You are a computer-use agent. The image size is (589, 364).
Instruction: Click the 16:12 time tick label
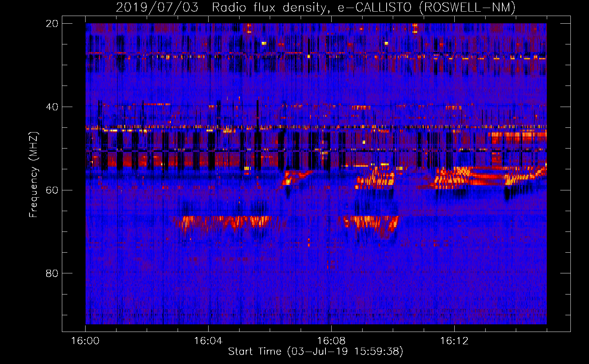(454, 341)
